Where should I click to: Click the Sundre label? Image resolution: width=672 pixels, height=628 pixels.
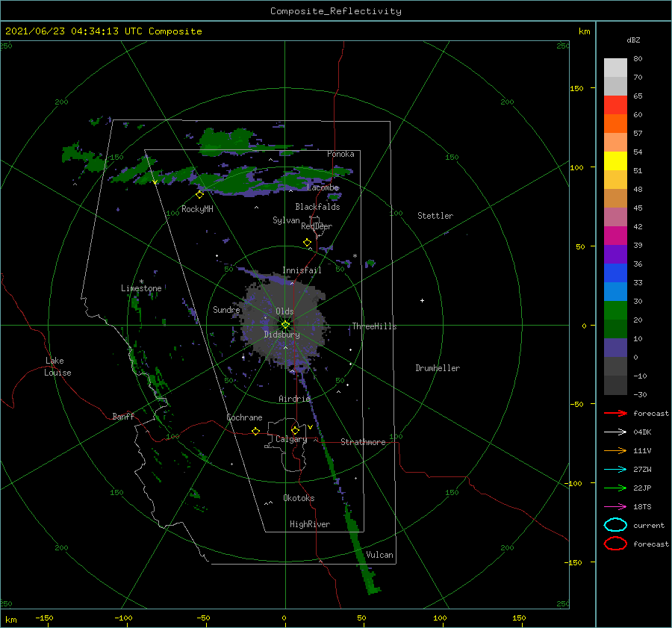(x=226, y=309)
